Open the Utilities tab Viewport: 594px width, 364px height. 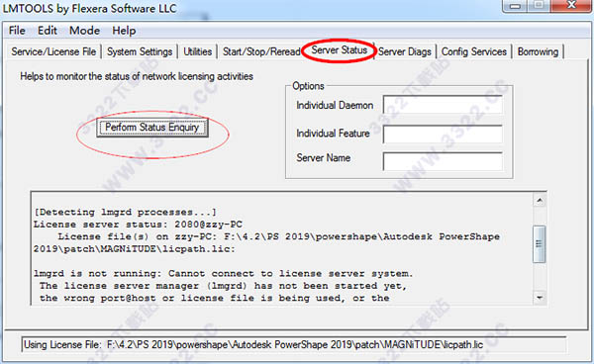click(197, 51)
